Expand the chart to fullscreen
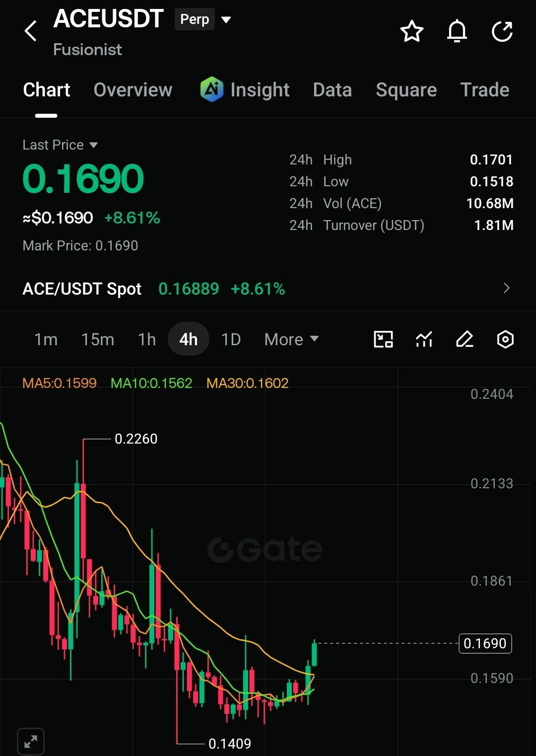Image resolution: width=536 pixels, height=756 pixels. 31,742
